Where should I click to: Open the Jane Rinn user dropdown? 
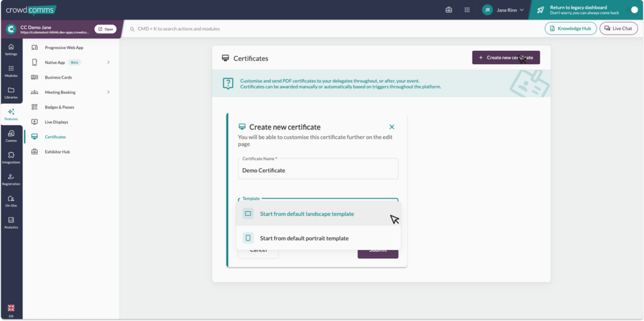point(503,10)
